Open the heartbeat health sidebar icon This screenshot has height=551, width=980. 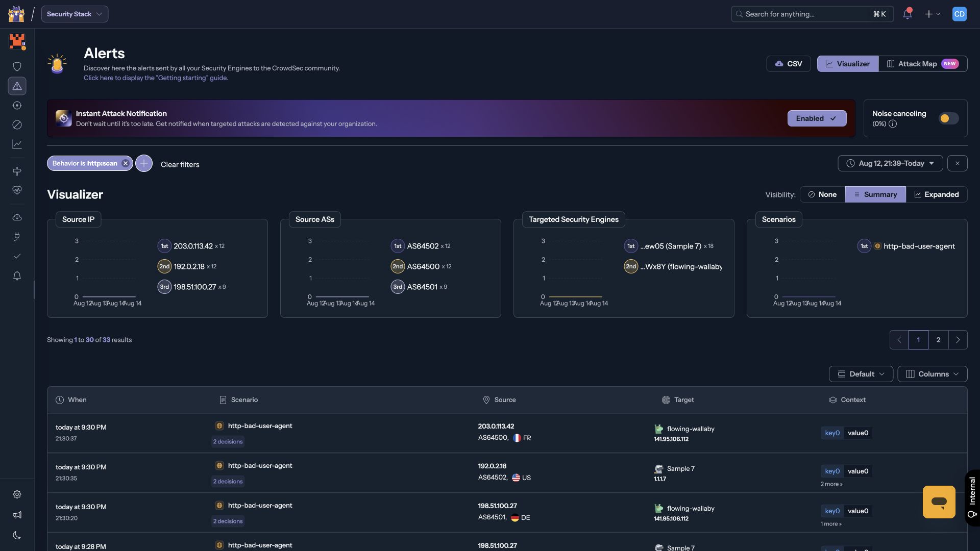tap(17, 190)
